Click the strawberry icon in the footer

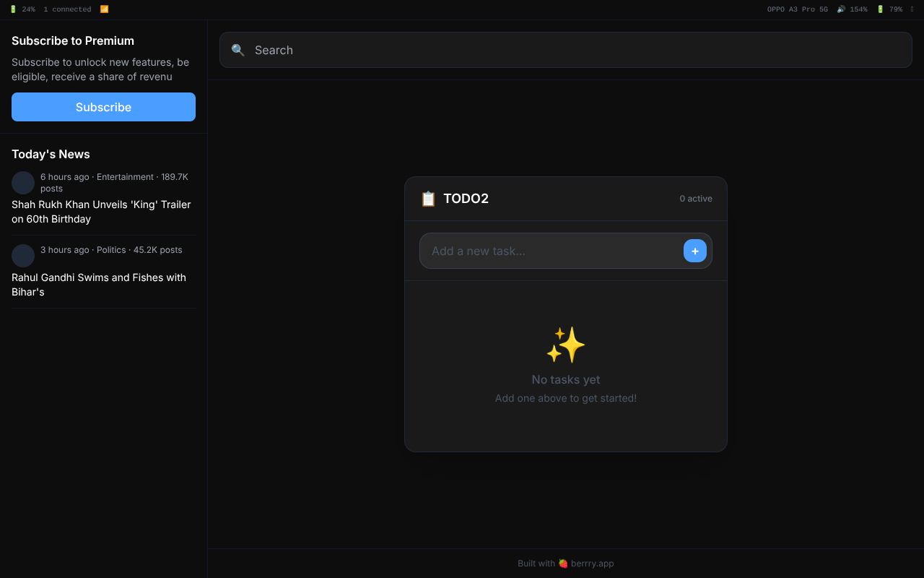point(562,563)
